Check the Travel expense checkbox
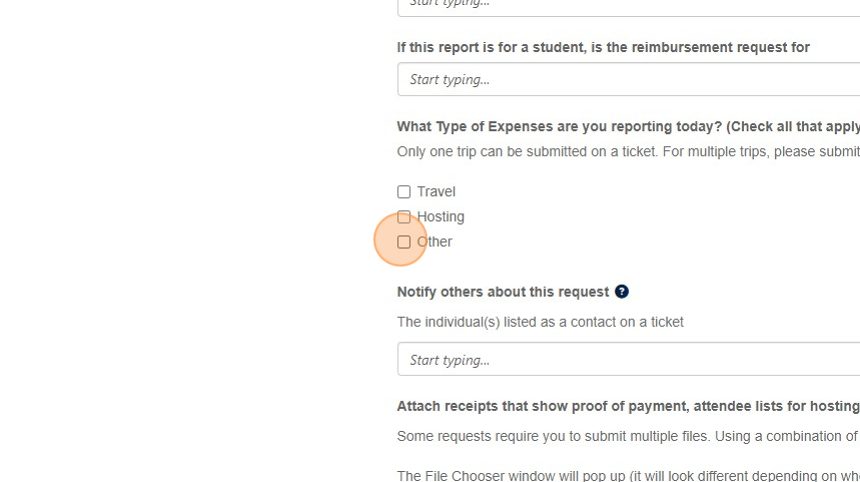The image size is (860, 482). pyautogui.click(x=404, y=192)
